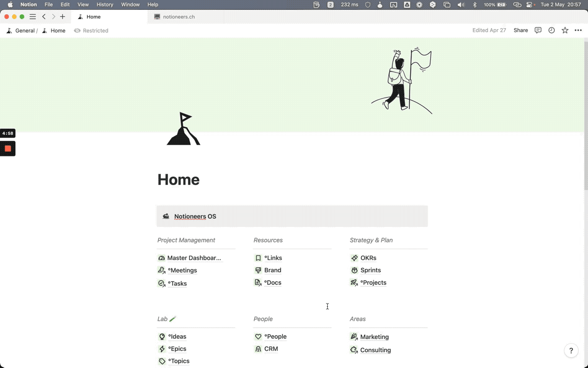This screenshot has width=588, height=368.
Task: Click the Areas heading
Action: (357, 319)
